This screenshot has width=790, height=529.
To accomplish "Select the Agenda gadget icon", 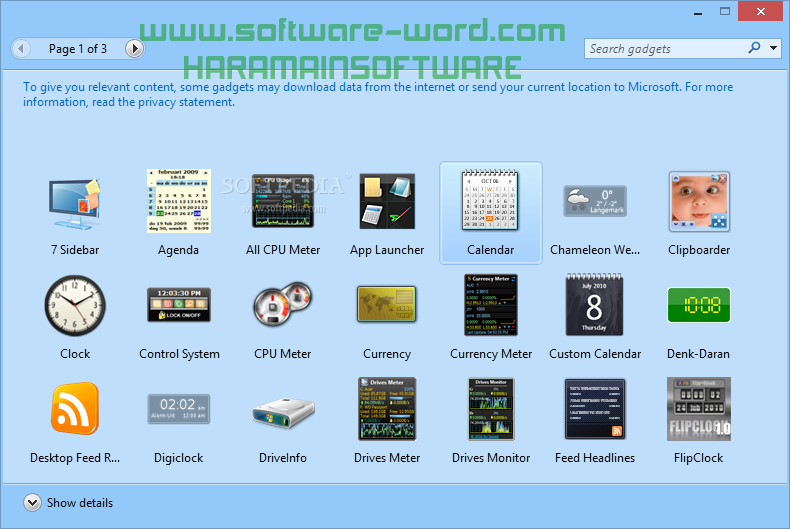I will pyautogui.click(x=179, y=201).
